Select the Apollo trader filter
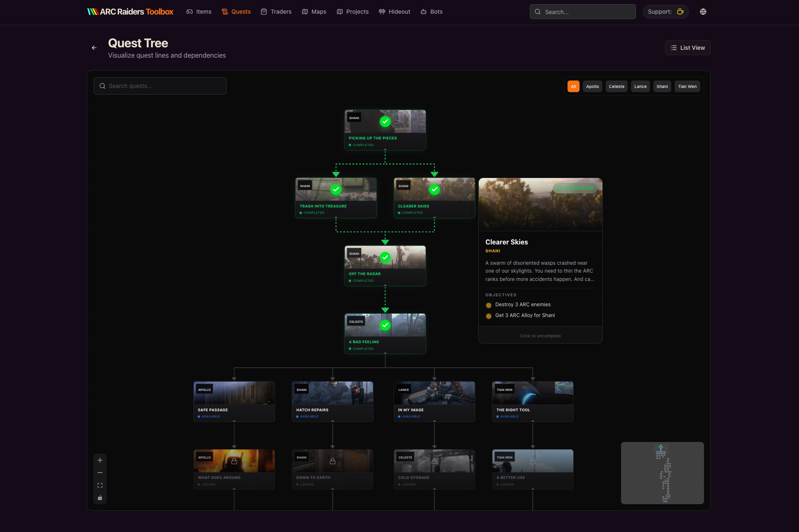799x532 pixels. pos(592,86)
